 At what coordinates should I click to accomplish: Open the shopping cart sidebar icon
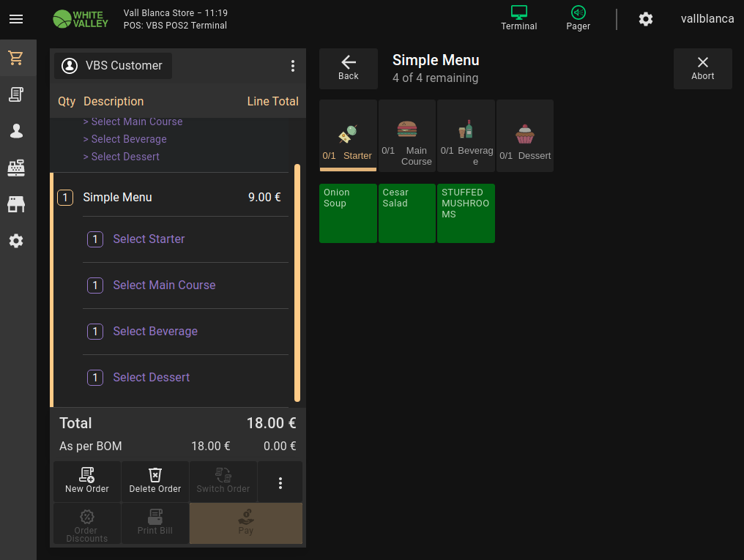point(16,58)
